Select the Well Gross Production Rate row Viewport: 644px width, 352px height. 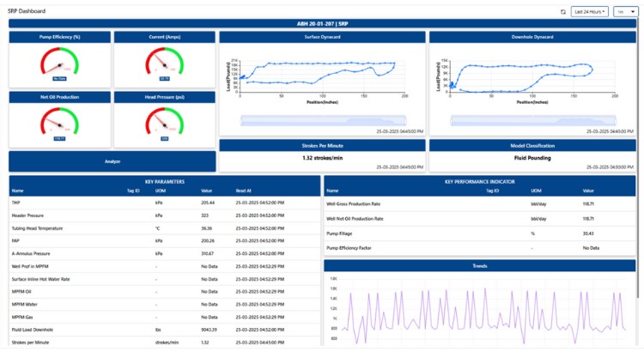point(479,204)
